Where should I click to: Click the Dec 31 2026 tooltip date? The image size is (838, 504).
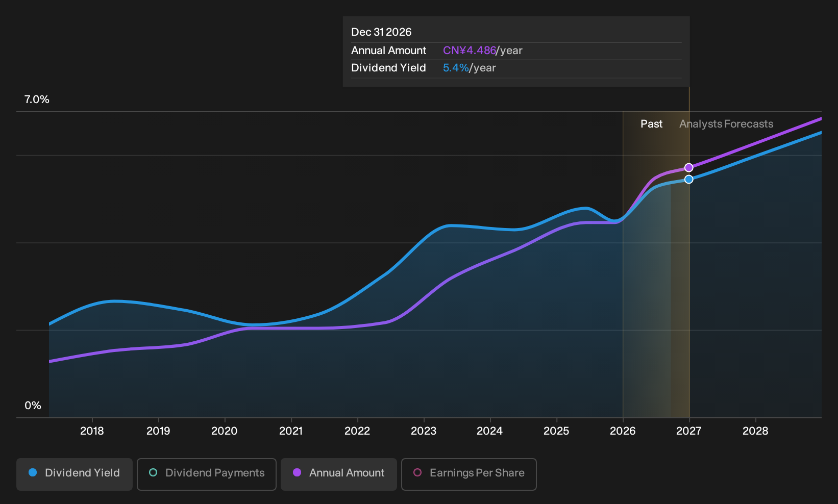381,32
